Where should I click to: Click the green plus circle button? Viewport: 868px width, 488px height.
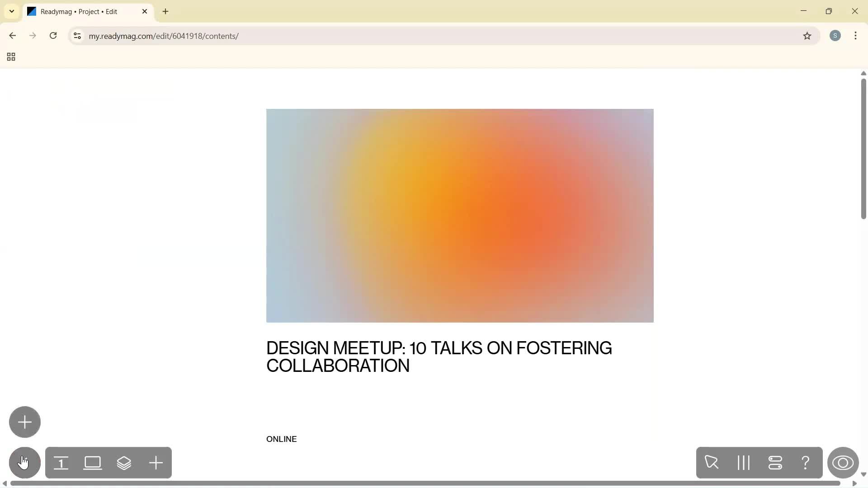click(x=24, y=422)
